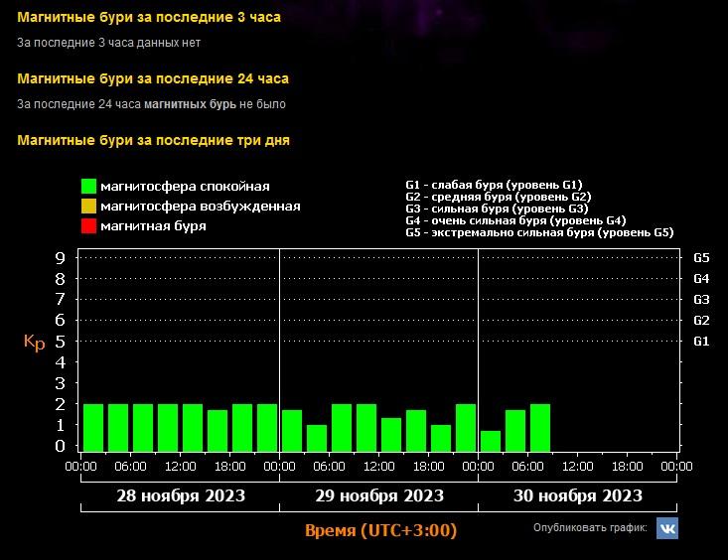The width and height of the screenshot is (728, 560).
Task: Click the orange Kp axis label
Action: pyautogui.click(x=35, y=343)
